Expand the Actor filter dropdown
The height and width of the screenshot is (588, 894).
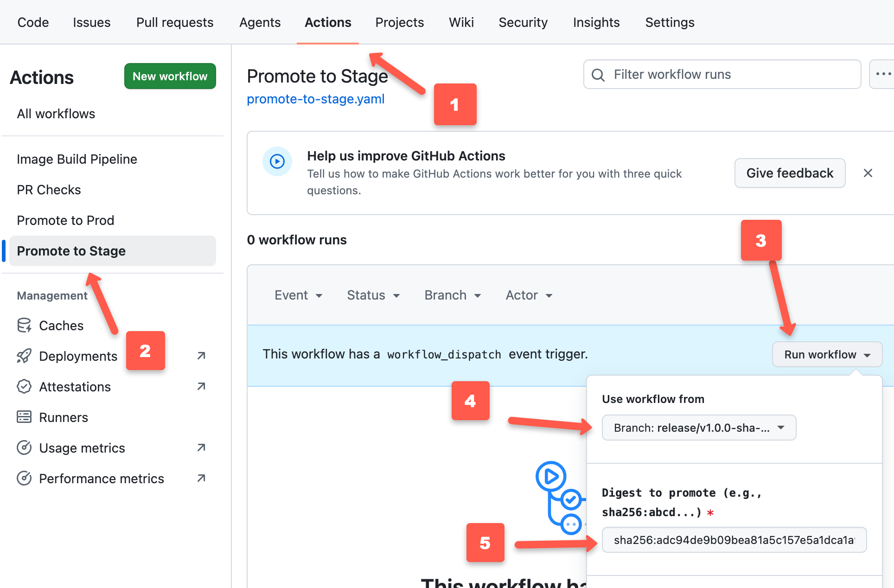(529, 295)
